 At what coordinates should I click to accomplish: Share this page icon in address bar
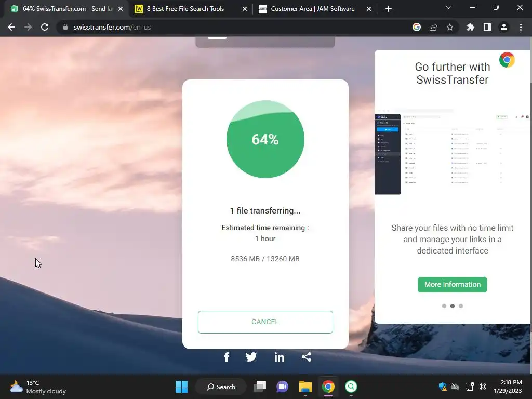point(433,27)
